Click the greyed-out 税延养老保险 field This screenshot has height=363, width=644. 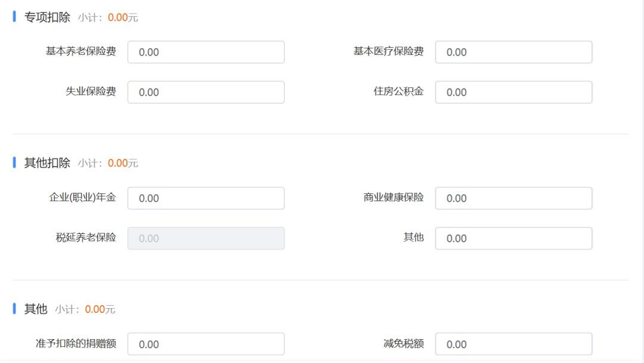[x=206, y=238]
